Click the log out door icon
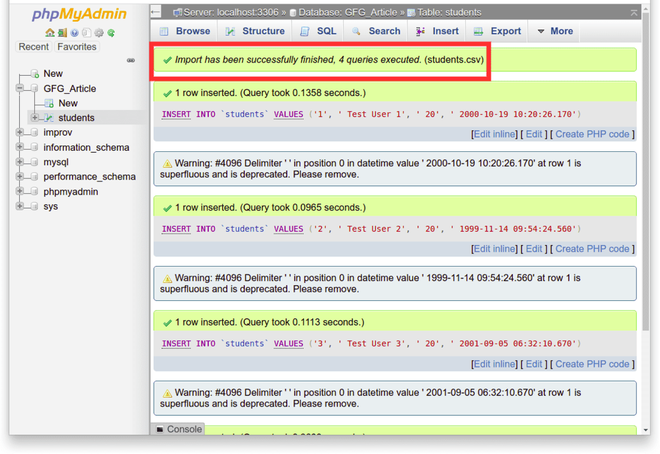This screenshot has width=660, height=454. click(x=62, y=33)
